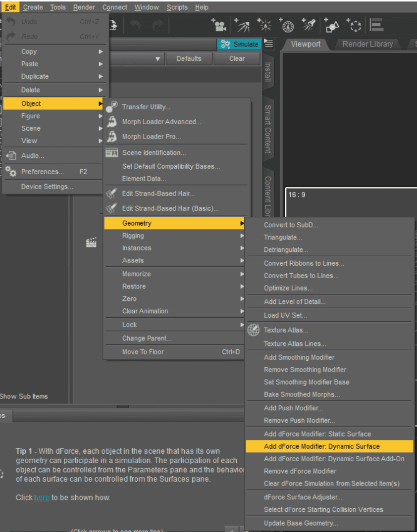The image size is (417, 532).
Task: Click the Audio speaker icon in Edit menu
Action: [10, 156]
